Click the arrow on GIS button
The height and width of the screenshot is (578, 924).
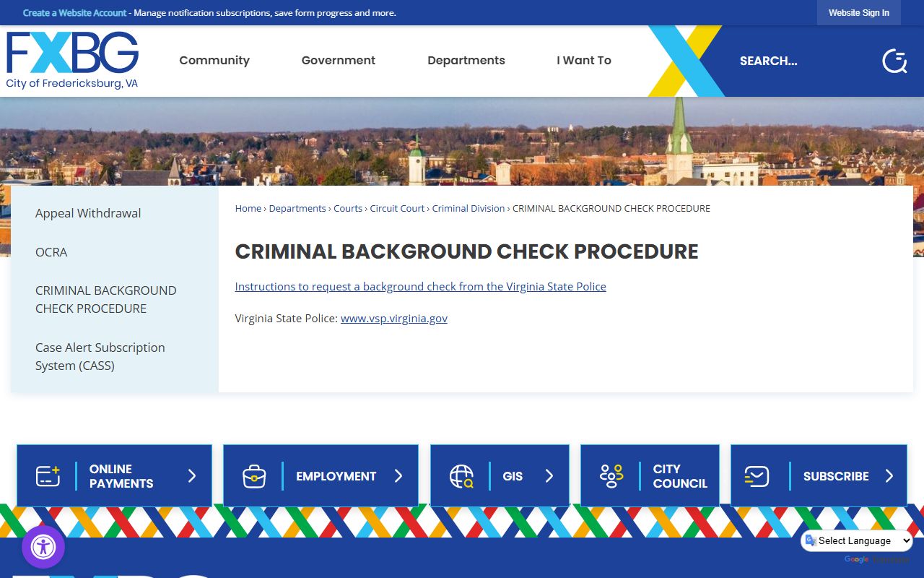549,475
